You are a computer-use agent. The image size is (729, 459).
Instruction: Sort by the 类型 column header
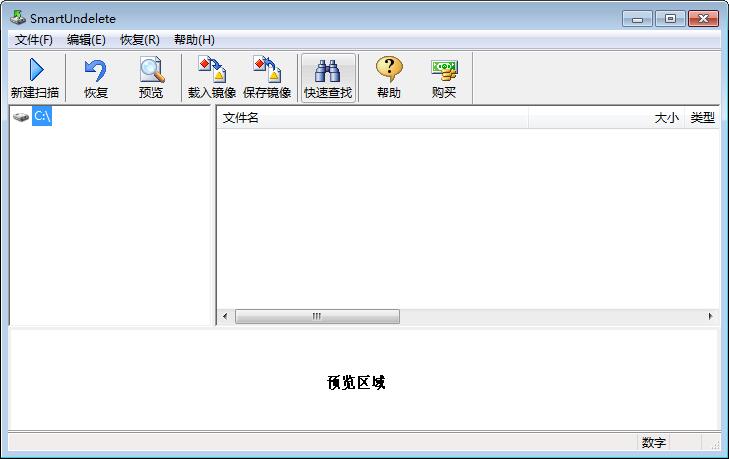pos(702,118)
